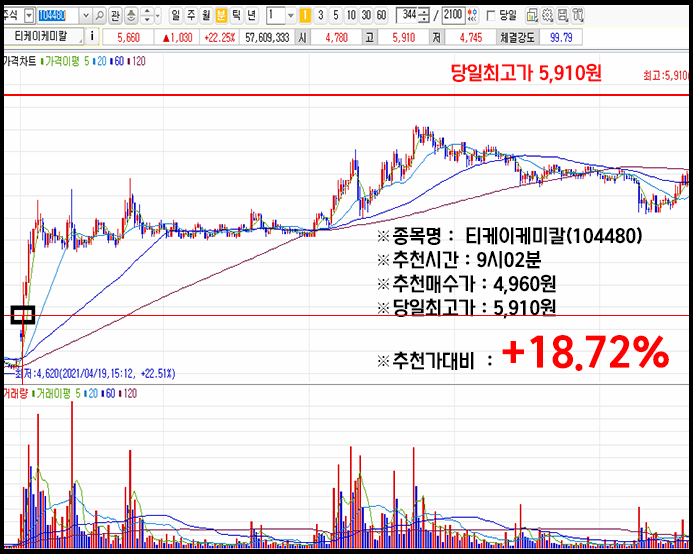Viewport: 693px width, 554px height.
Task: Open the 주식 market type dropdown
Action: 29,16
